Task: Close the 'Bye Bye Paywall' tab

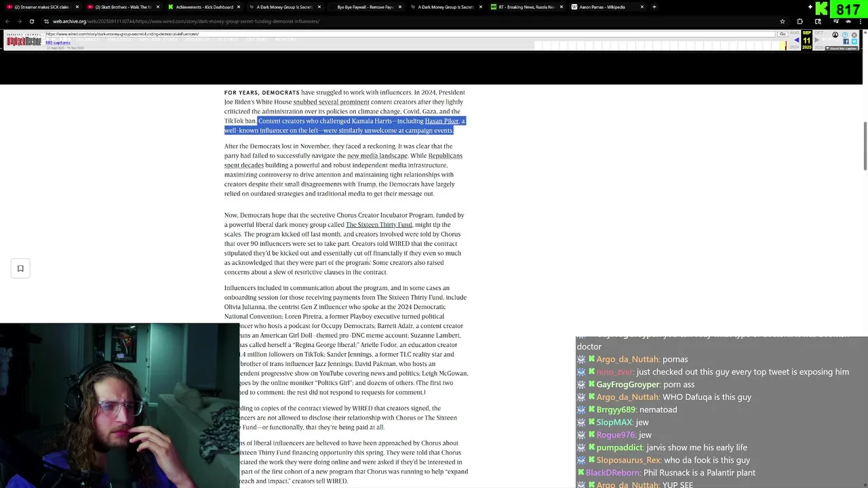Action: click(x=400, y=7)
